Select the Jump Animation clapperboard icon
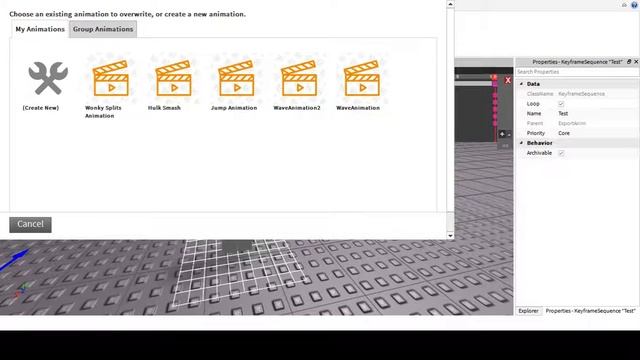Image resolution: width=640 pixels, height=360 pixels. 236,78
